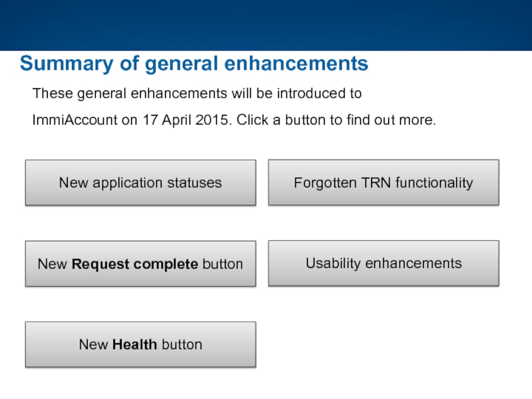This screenshot has width=532, height=399.
Task: Click the word 'statuses' in the first button
Action: point(197,182)
